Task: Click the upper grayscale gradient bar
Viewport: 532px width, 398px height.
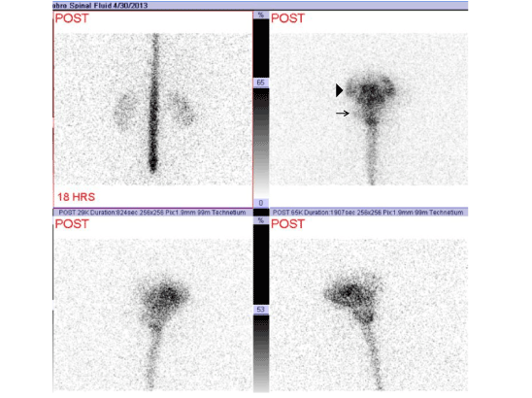Action: (x=260, y=143)
